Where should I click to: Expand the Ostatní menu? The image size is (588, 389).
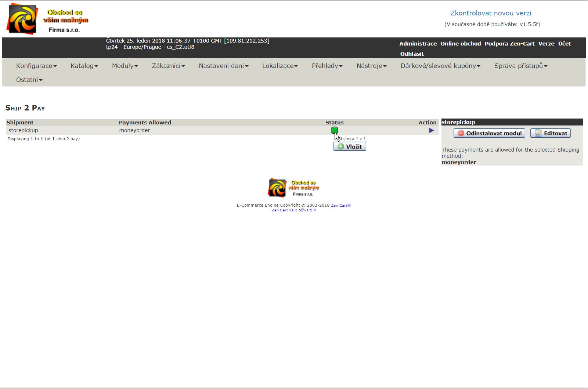29,80
